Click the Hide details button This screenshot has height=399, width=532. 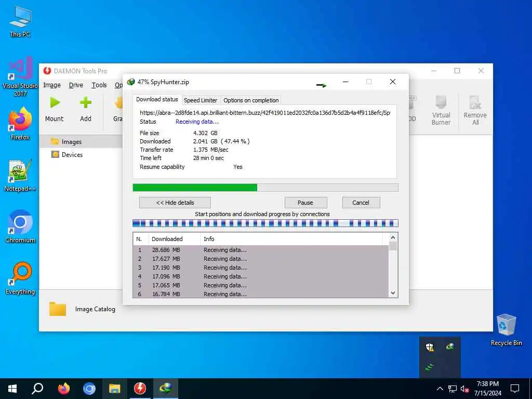tap(175, 203)
